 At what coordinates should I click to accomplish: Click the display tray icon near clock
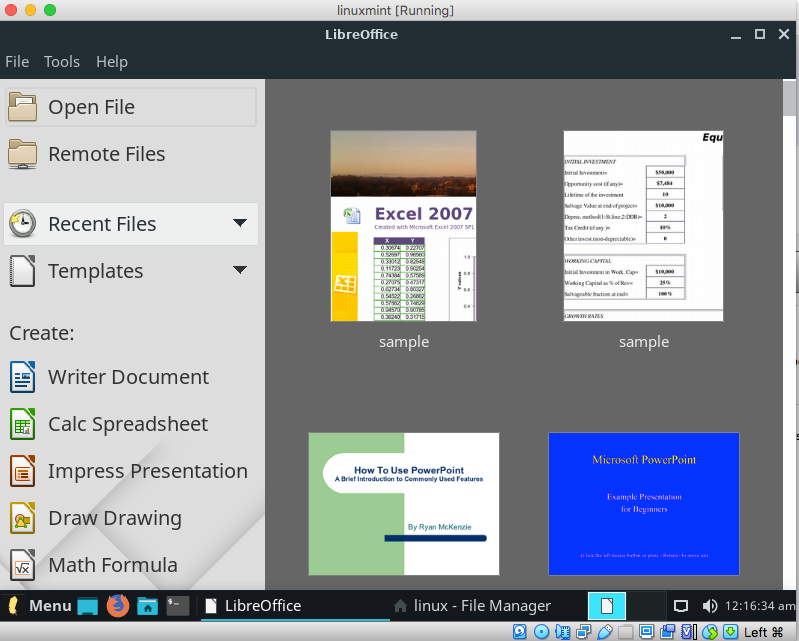pyautogui.click(x=681, y=606)
